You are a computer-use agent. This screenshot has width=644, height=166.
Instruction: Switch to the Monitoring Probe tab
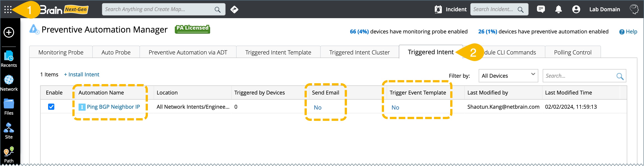tap(61, 52)
